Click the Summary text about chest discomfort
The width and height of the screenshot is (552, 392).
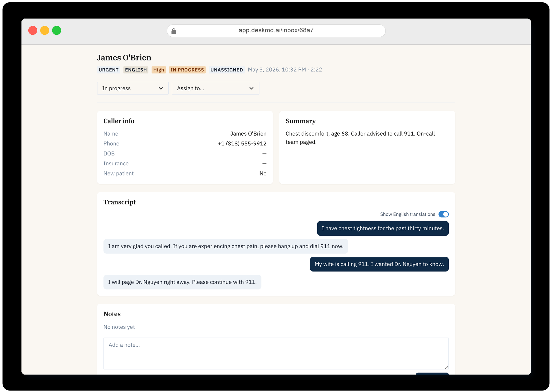[x=360, y=138]
